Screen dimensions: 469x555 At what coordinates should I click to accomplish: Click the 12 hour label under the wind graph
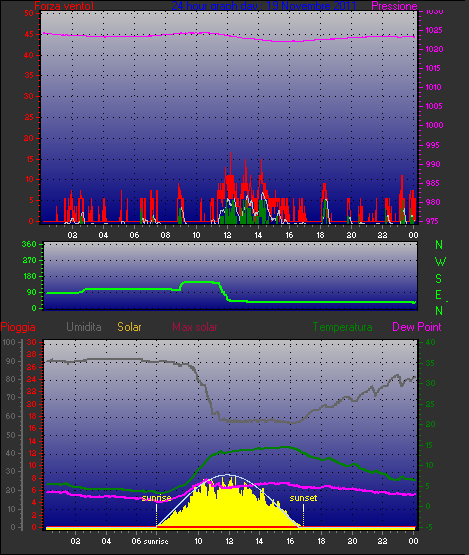point(227,235)
